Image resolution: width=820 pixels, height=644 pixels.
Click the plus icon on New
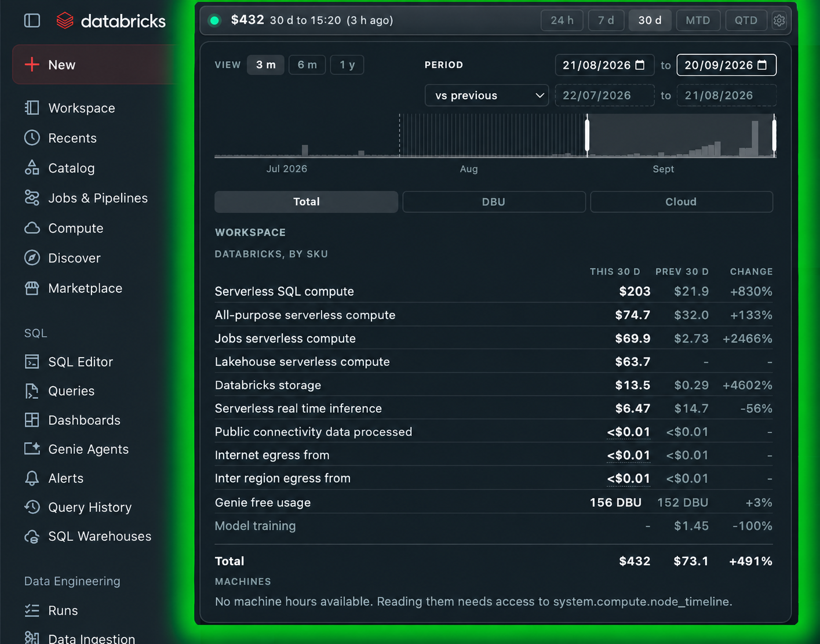[32, 64]
